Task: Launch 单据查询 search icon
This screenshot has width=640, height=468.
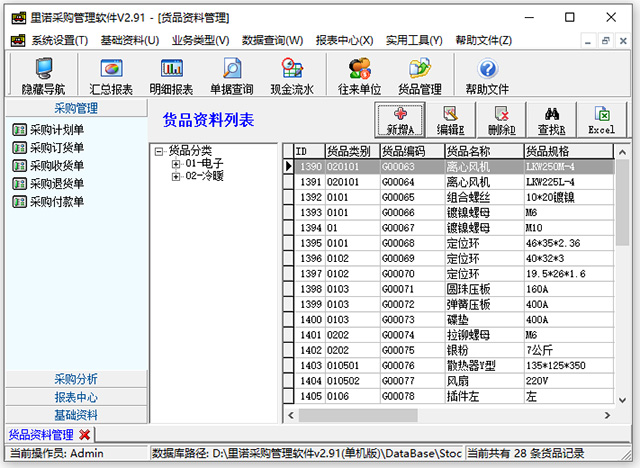Action: point(232,76)
